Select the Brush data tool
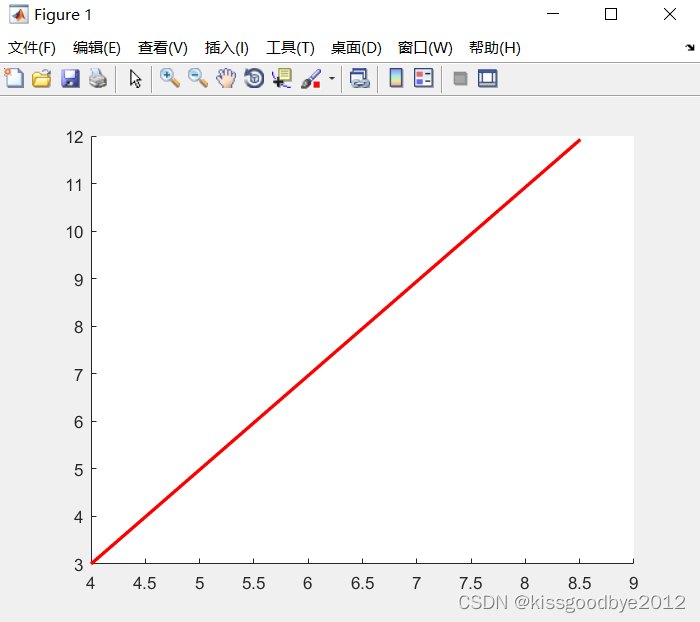 point(311,79)
